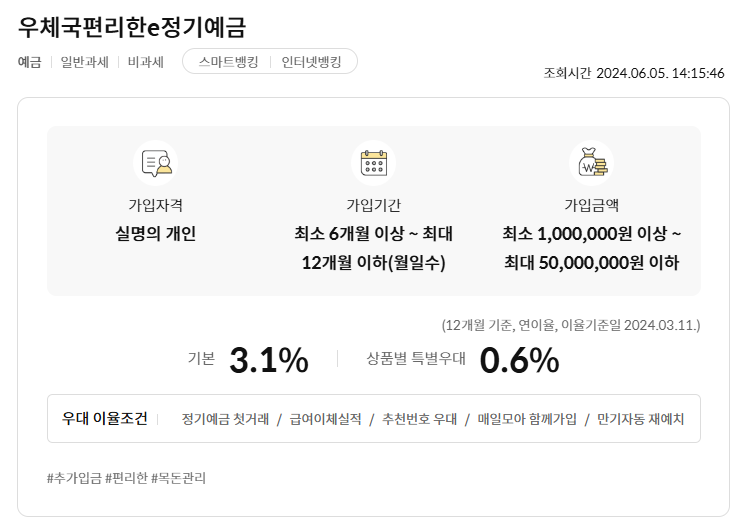This screenshot has width=747, height=525.
Task: Select the 인터넷뱅킹 channel label
Action: (311, 62)
